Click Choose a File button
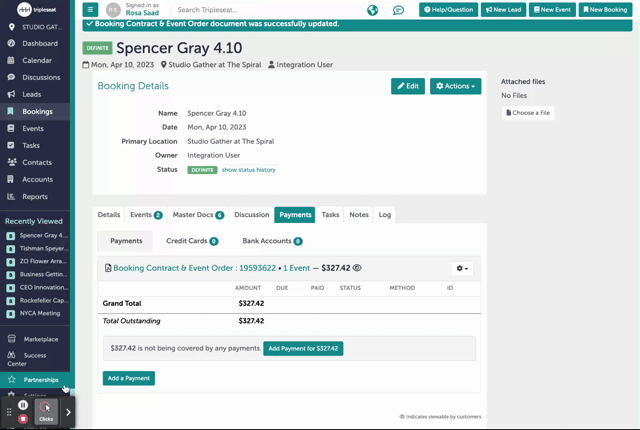The width and height of the screenshot is (640, 430). [528, 113]
